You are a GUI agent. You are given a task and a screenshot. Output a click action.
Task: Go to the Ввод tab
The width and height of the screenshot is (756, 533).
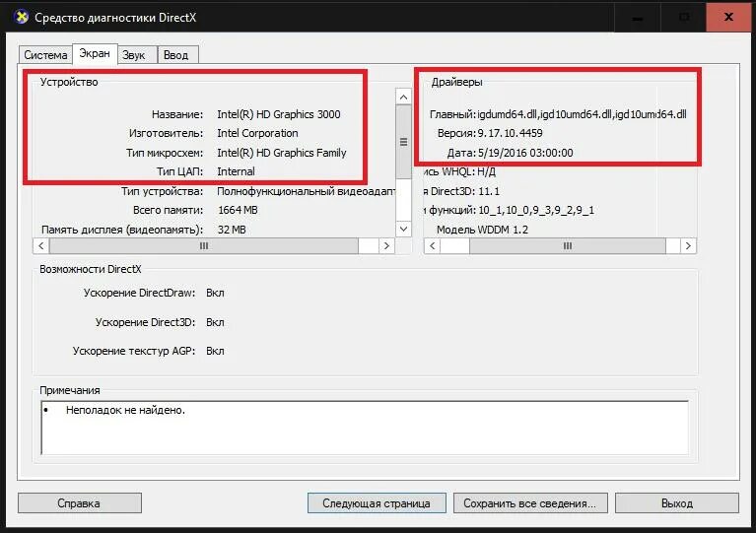[x=176, y=55]
